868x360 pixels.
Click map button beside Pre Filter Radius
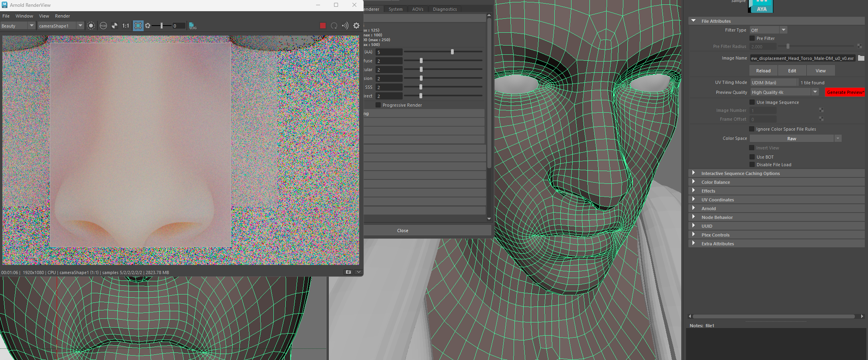pos(859,46)
